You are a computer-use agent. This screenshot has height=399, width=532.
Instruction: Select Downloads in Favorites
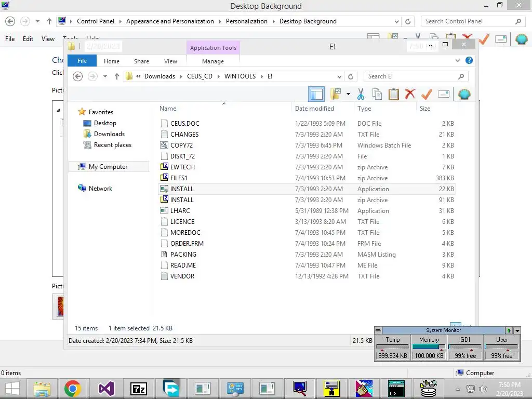[x=109, y=134]
